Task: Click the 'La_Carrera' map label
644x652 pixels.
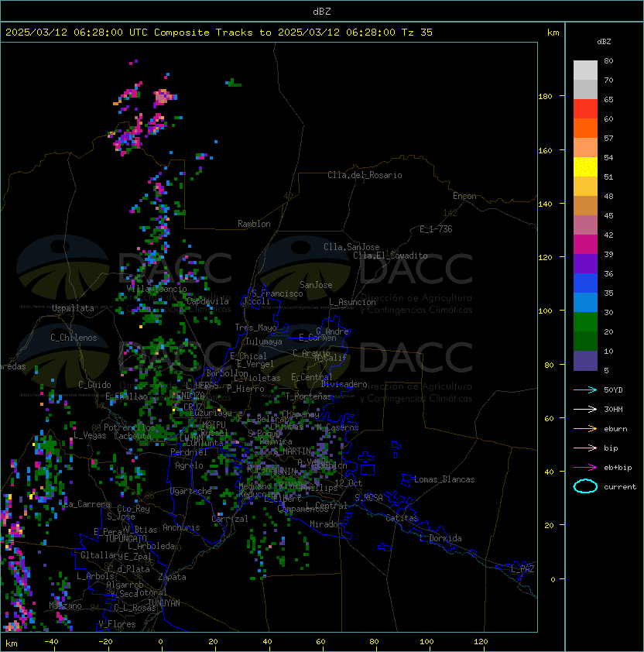Action: [87, 504]
